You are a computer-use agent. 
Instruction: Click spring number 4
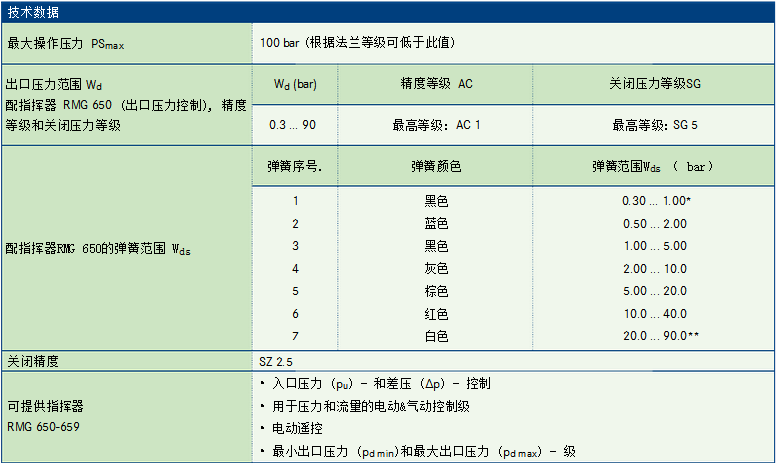295,269
